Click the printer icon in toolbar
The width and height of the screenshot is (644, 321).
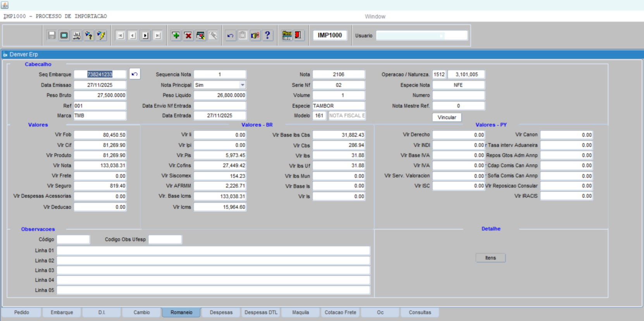76,35
